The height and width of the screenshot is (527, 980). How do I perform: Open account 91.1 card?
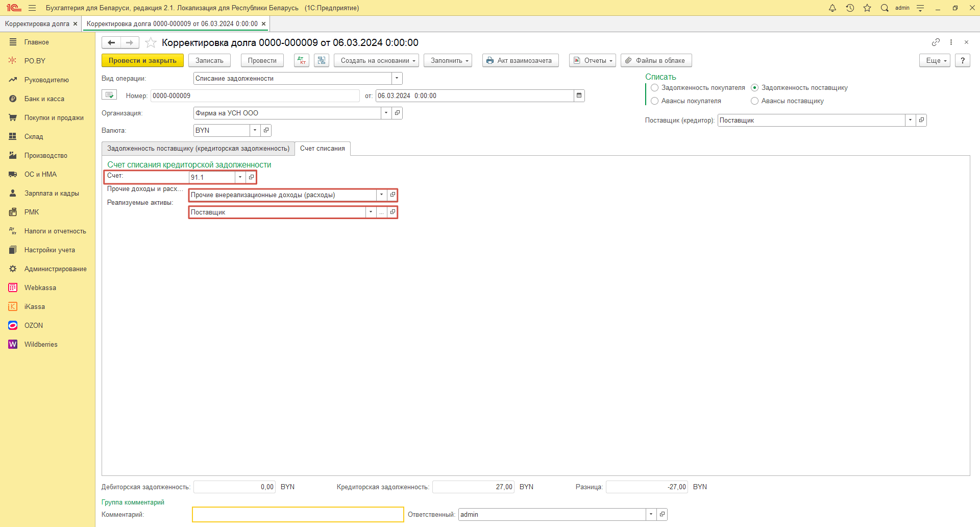(251, 177)
